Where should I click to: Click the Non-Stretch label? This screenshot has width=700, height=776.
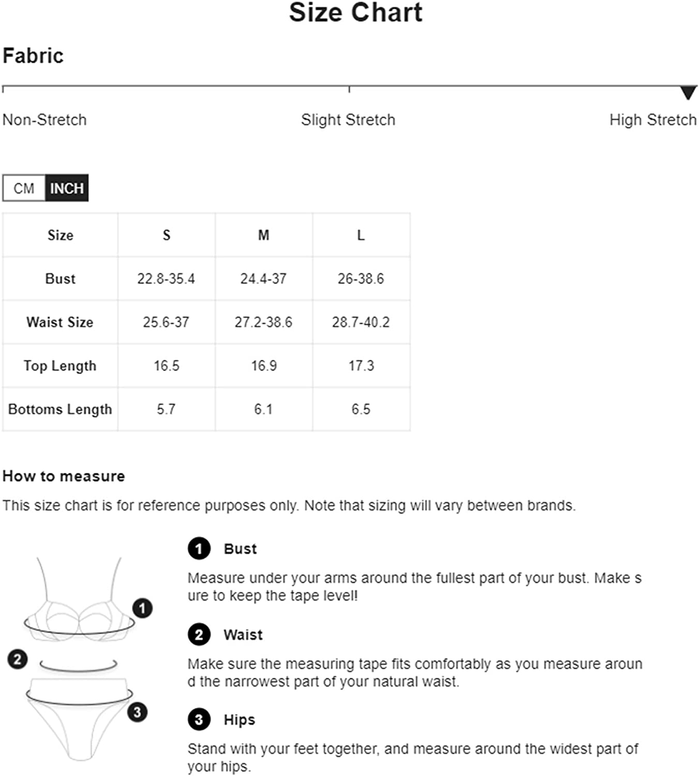coord(44,120)
